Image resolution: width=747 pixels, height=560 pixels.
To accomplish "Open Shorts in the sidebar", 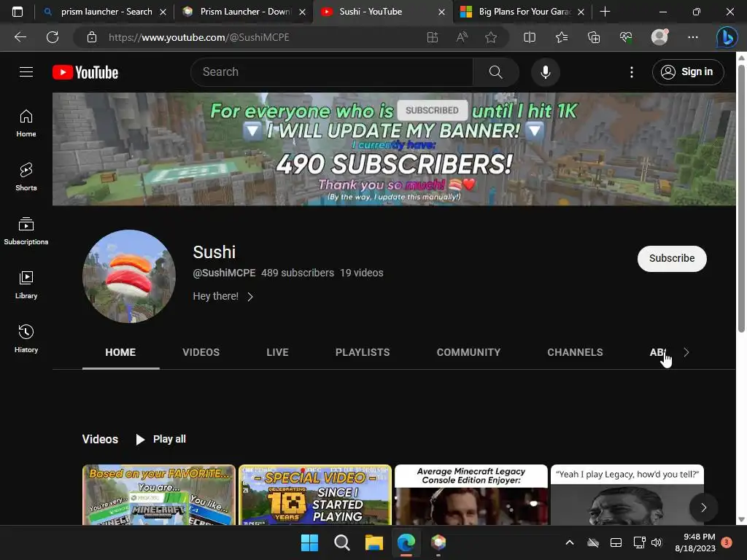I will pos(26,177).
